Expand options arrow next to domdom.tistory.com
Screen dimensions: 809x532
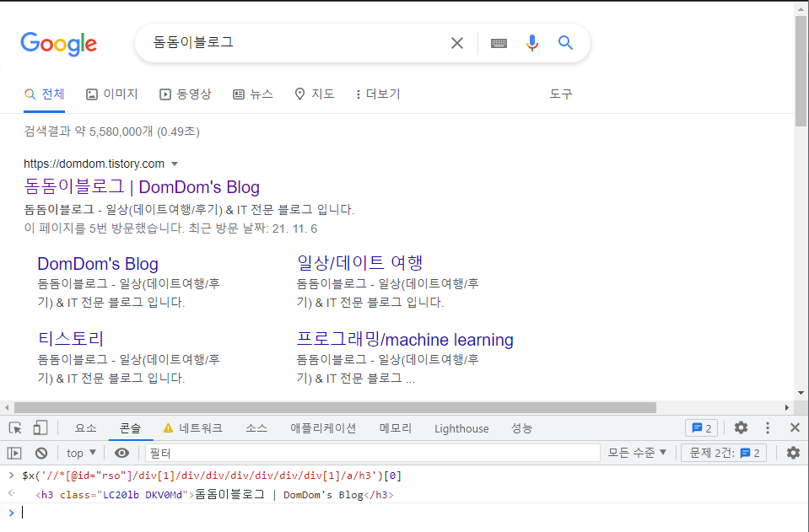point(175,164)
